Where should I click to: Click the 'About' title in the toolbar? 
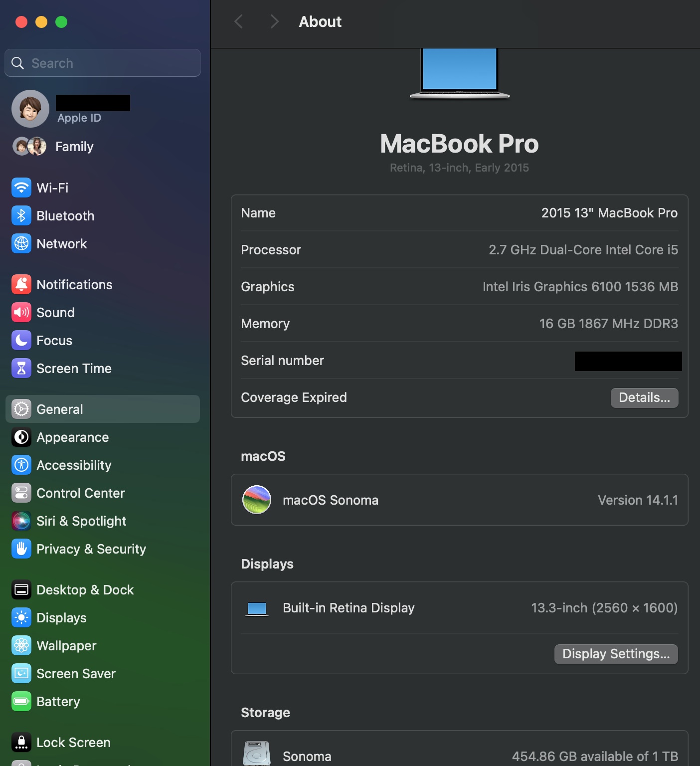320,21
